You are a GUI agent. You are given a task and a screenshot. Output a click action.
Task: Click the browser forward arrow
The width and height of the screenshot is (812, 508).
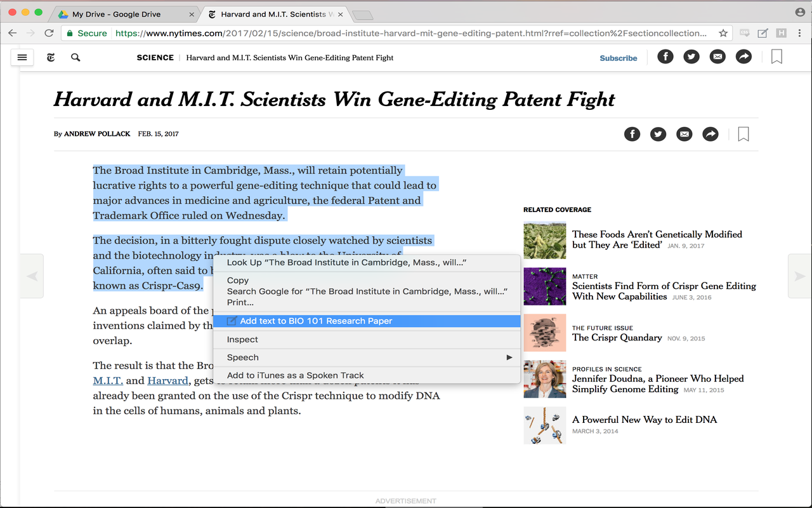[x=30, y=33]
